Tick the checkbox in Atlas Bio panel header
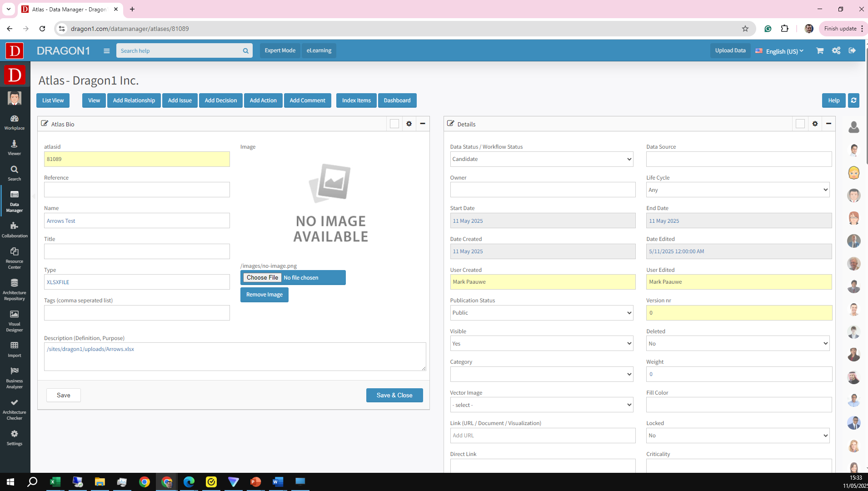This screenshot has width=868, height=491. (x=394, y=124)
